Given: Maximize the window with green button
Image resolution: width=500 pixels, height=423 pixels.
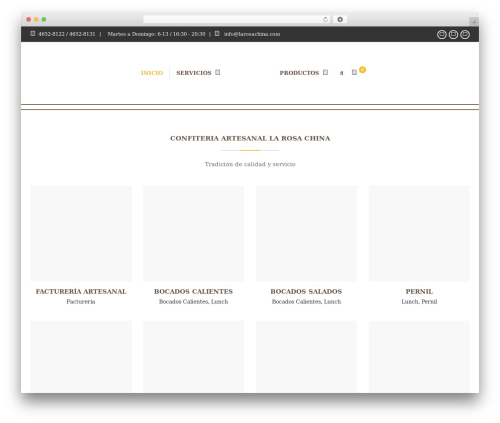Looking at the screenshot, I should click(x=44, y=19).
